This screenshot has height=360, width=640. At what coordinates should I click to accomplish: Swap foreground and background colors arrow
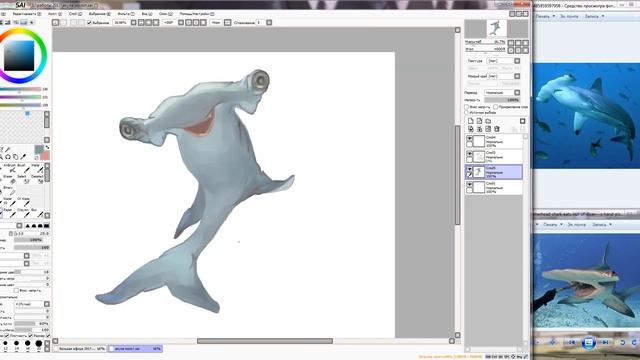pos(47,147)
